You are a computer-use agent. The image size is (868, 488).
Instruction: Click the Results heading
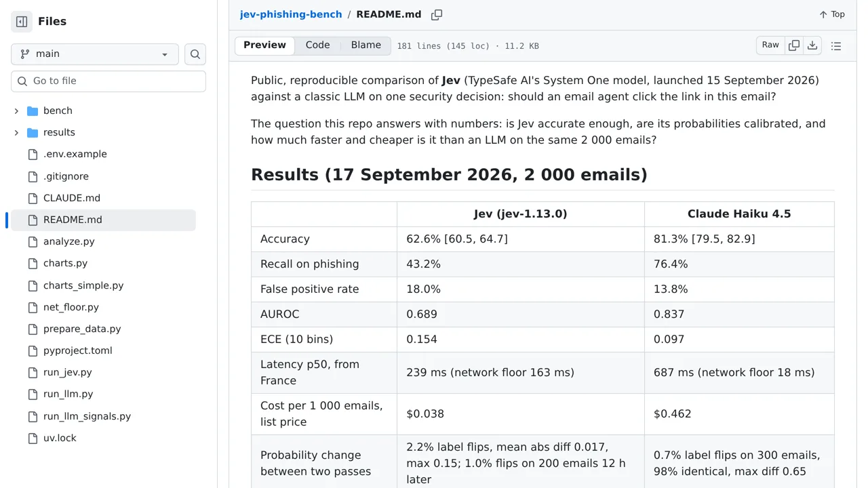point(449,175)
